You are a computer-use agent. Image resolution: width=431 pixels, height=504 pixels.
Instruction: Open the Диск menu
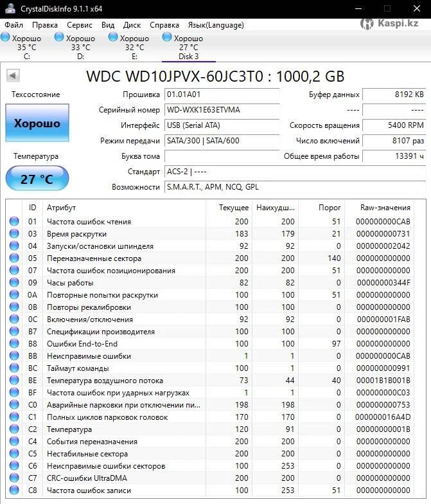pyautogui.click(x=132, y=24)
